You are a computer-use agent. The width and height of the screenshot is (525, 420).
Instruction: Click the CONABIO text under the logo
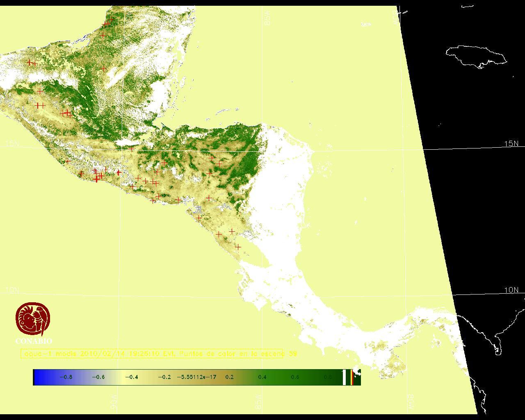[34, 341]
